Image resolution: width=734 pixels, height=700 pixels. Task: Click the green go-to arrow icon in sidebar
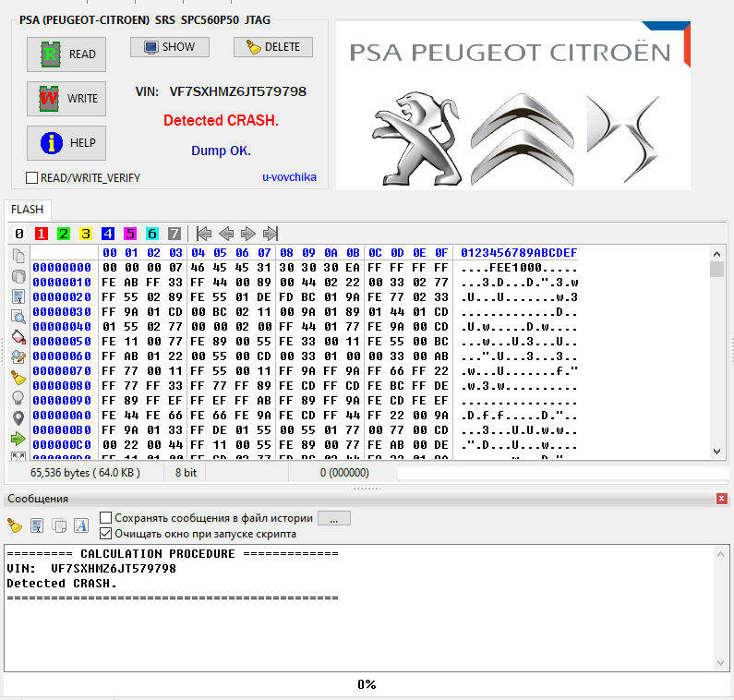pyautogui.click(x=18, y=439)
